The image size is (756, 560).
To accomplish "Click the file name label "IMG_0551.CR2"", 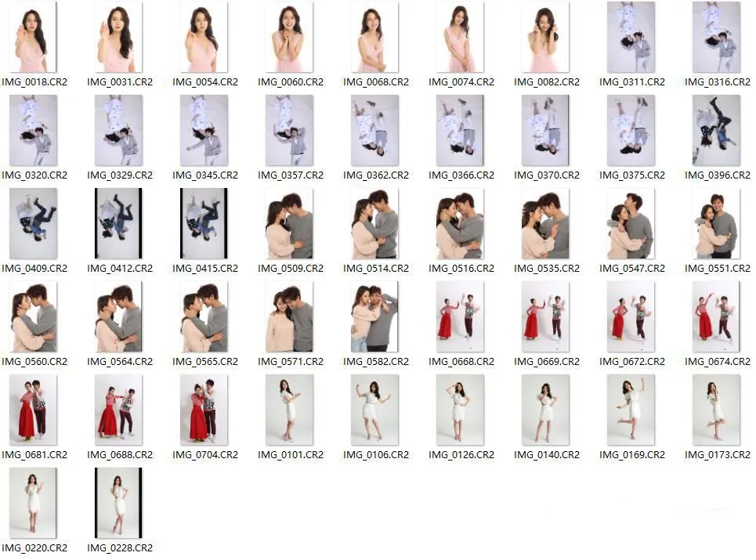I will coord(718,268).
